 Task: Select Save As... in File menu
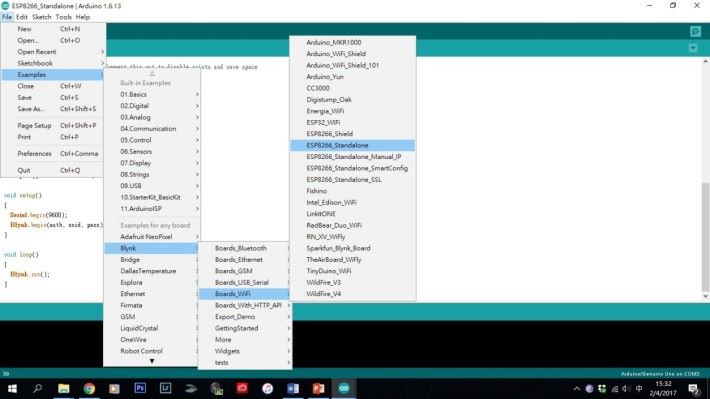click(x=53, y=109)
